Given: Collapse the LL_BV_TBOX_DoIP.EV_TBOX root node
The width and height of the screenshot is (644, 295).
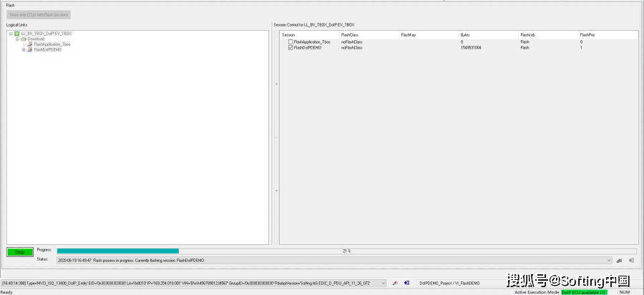Looking at the screenshot, I should click(11, 34).
